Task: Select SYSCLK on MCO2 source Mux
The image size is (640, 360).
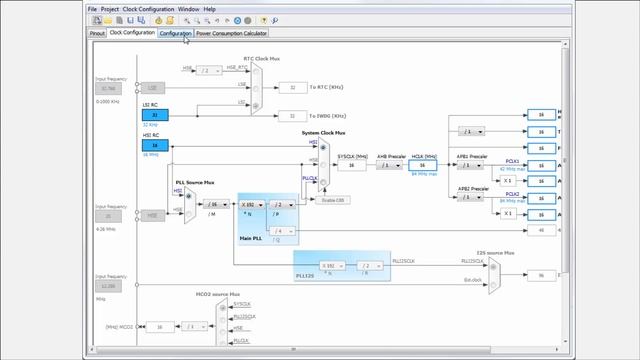Action: pyautogui.click(x=222, y=308)
